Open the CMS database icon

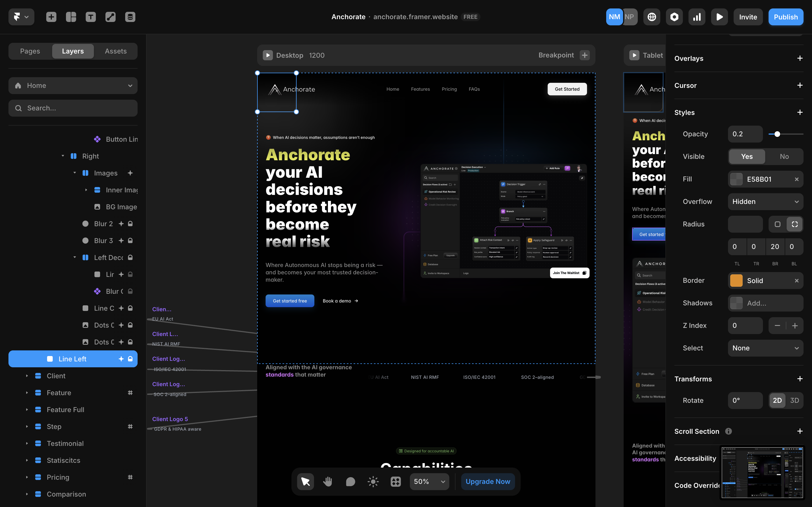[x=130, y=17]
